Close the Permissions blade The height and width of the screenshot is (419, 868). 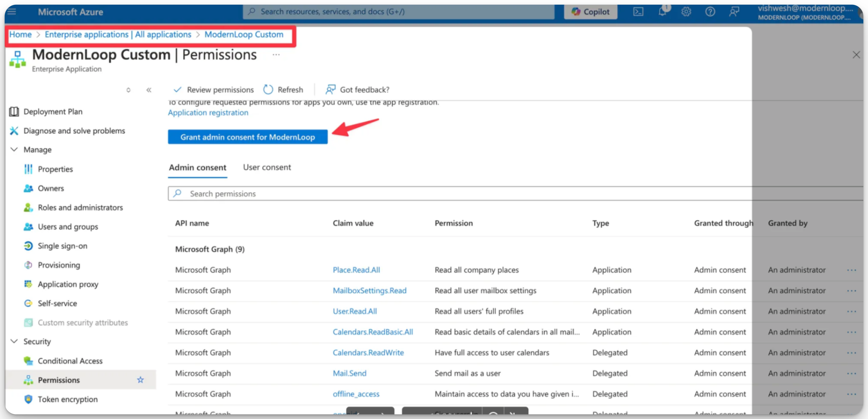click(856, 55)
